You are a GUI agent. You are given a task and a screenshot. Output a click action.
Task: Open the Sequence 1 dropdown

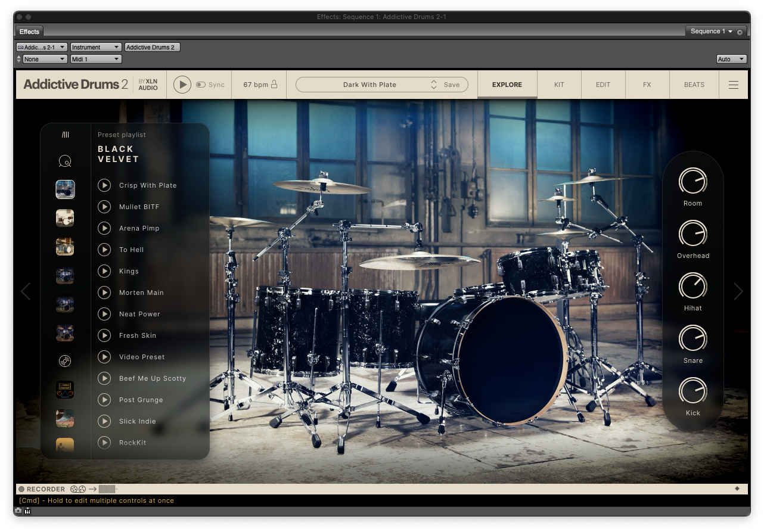pos(710,31)
